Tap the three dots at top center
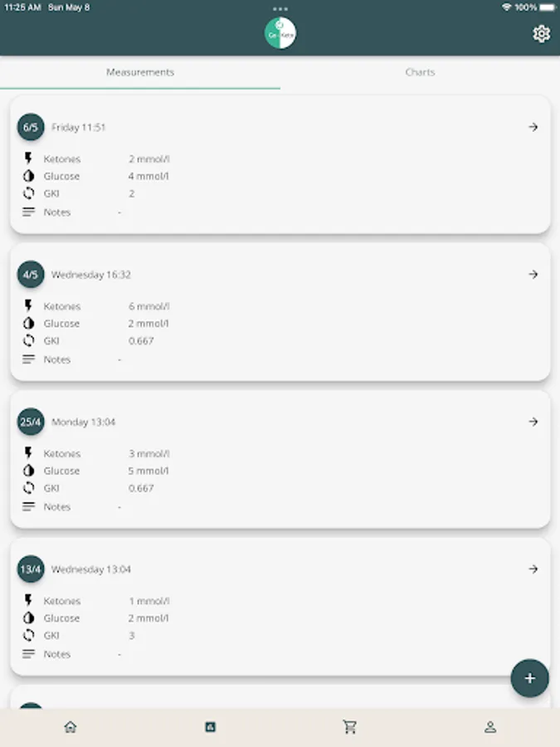Viewport: 560px width, 747px height. click(280, 8)
